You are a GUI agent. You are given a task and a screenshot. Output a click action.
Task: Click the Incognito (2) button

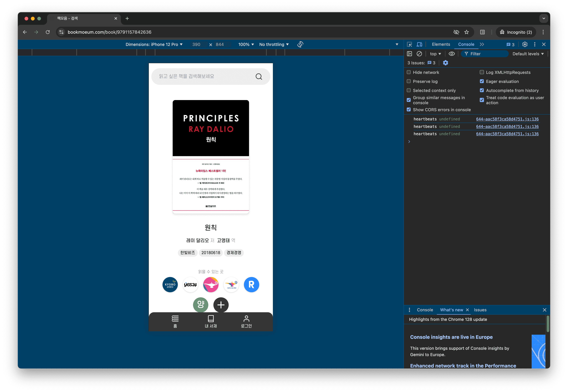tap(516, 32)
